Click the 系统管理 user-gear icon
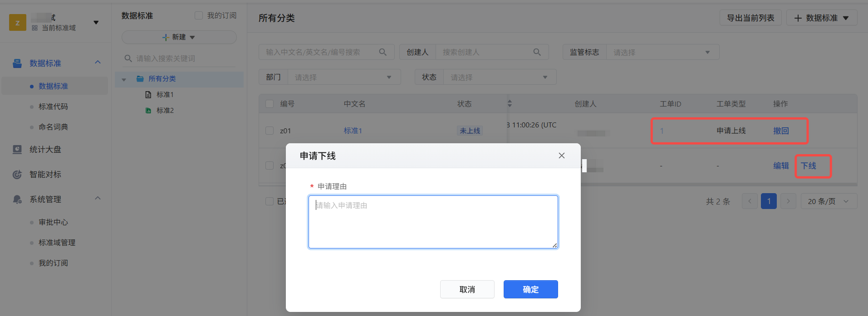The width and height of the screenshot is (868, 316). tap(17, 199)
